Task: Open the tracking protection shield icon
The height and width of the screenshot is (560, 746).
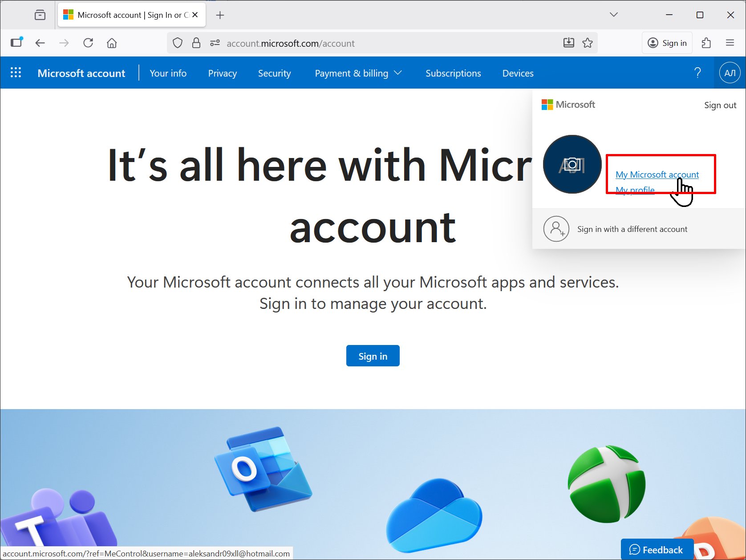Action: point(178,43)
